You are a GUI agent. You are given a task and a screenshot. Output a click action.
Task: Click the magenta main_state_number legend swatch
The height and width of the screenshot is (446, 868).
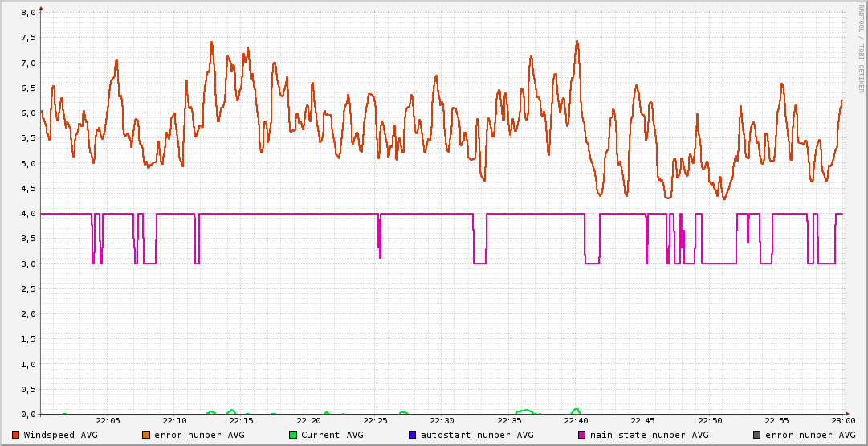[582, 435]
